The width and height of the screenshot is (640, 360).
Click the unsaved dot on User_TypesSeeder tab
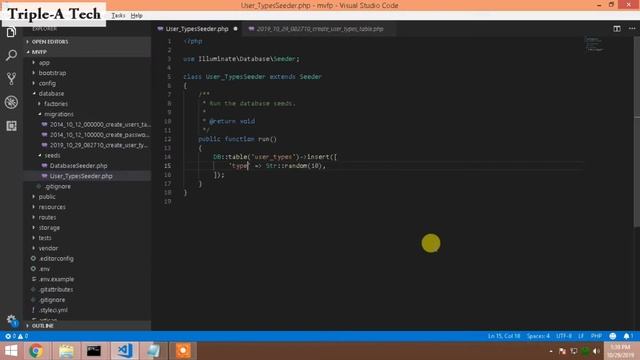point(236,29)
